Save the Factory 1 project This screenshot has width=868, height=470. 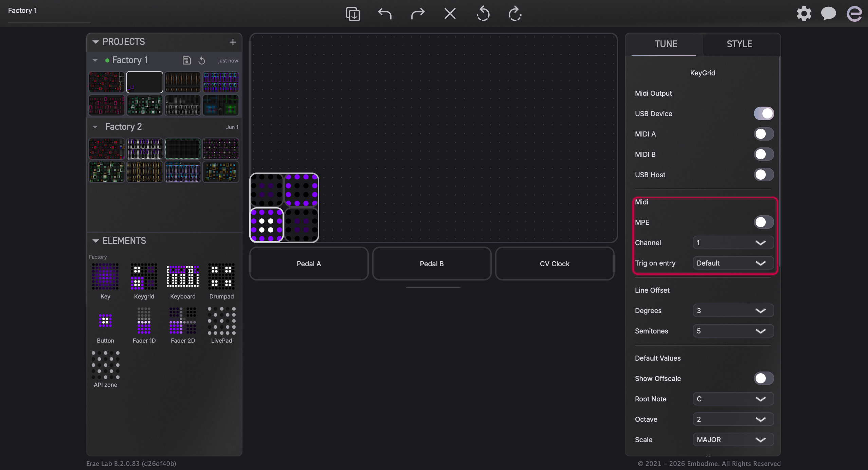click(x=187, y=60)
